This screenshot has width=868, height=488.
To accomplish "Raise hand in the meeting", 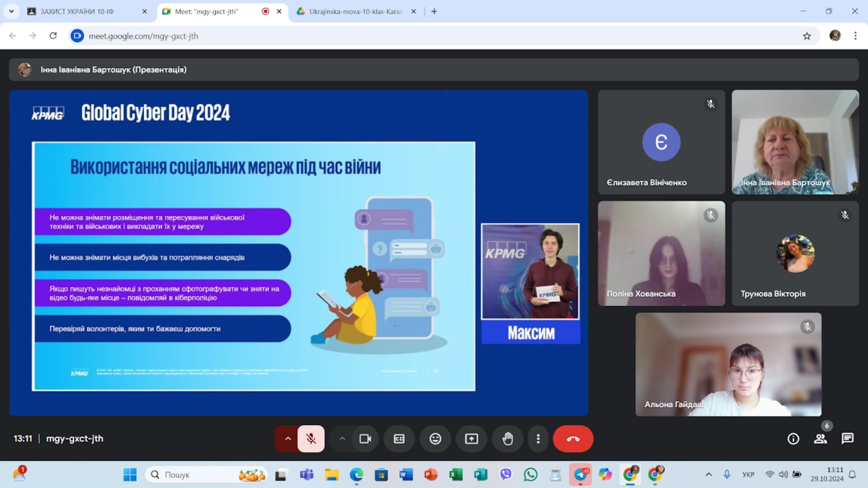I will click(507, 439).
